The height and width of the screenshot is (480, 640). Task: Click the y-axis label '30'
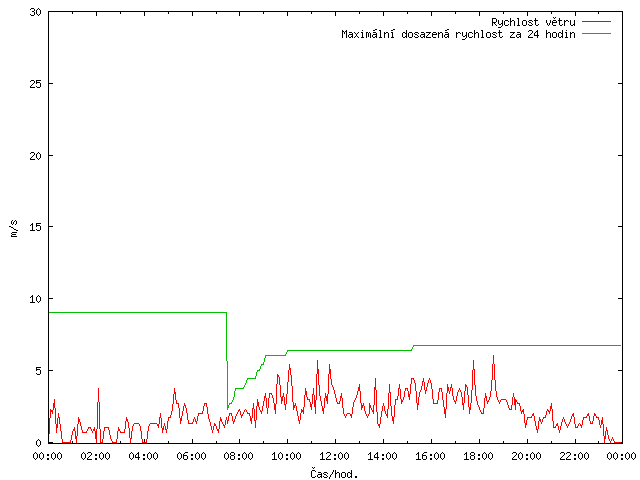36,12
